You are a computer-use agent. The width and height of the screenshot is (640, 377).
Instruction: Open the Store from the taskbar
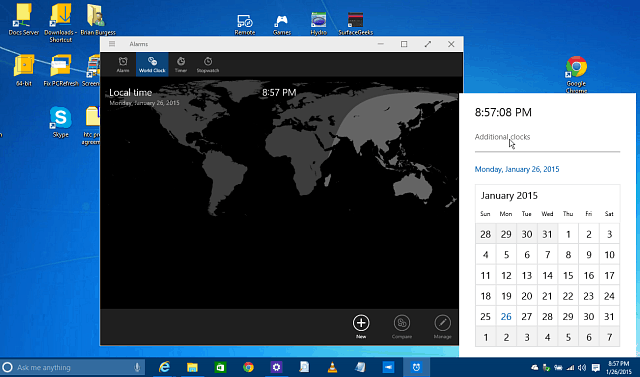[x=220, y=368]
